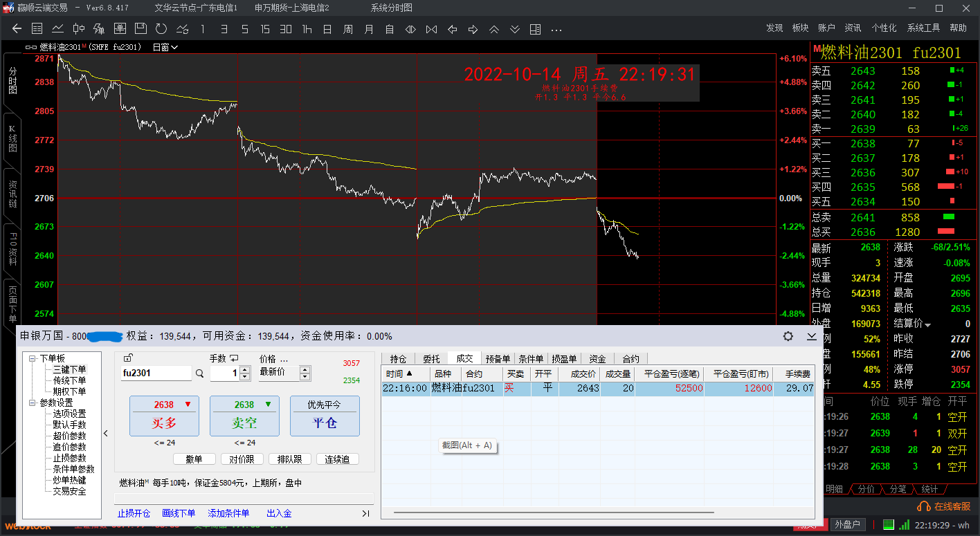Click the 最新价 price spinner up arrow
Screen dimensions: 980x536
click(x=305, y=369)
